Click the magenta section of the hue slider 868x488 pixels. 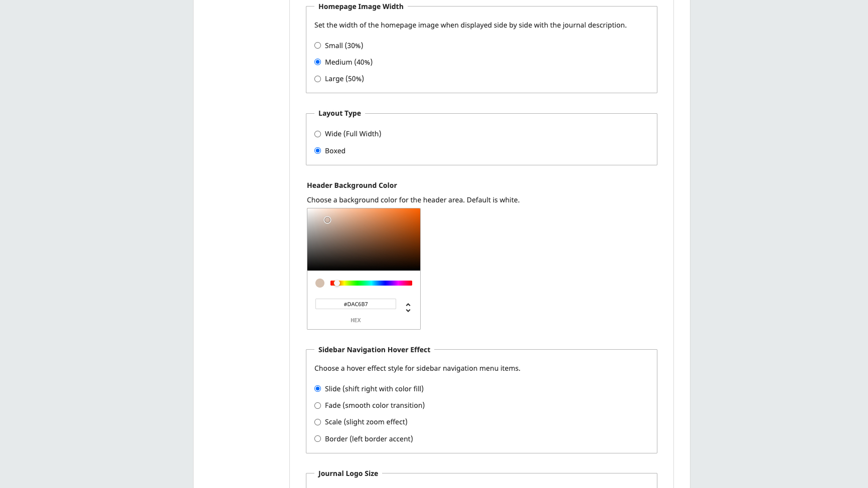point(400,283)
